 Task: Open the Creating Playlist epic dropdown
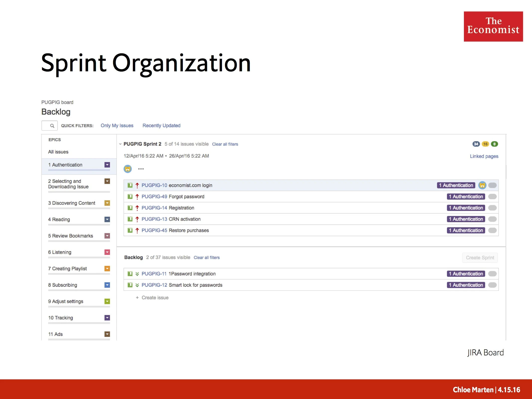(107, 269)
